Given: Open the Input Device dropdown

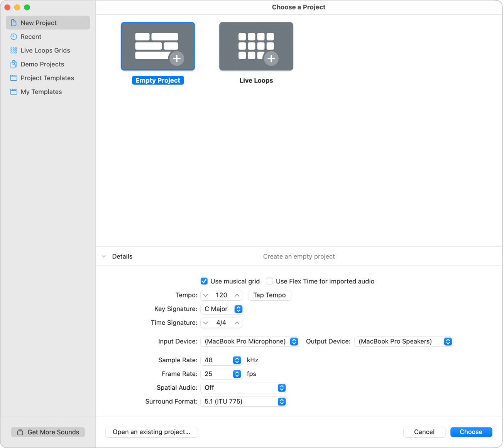Looking at the screenshot, I should (250, 341).
